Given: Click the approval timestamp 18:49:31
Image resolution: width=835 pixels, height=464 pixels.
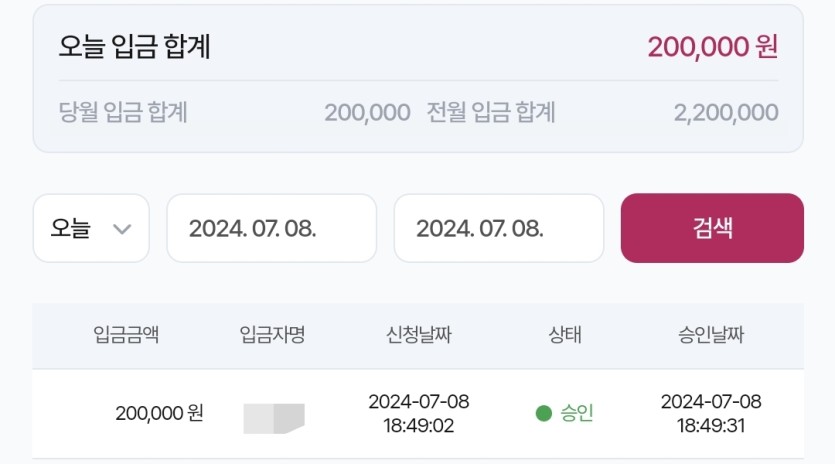Looking at the screenshot, I should 711,426.
